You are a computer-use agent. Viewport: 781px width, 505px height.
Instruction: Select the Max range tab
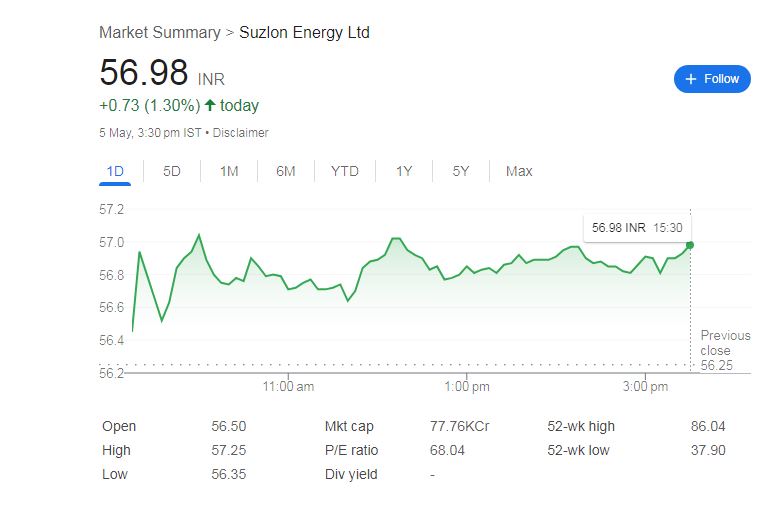click(519, 172)
